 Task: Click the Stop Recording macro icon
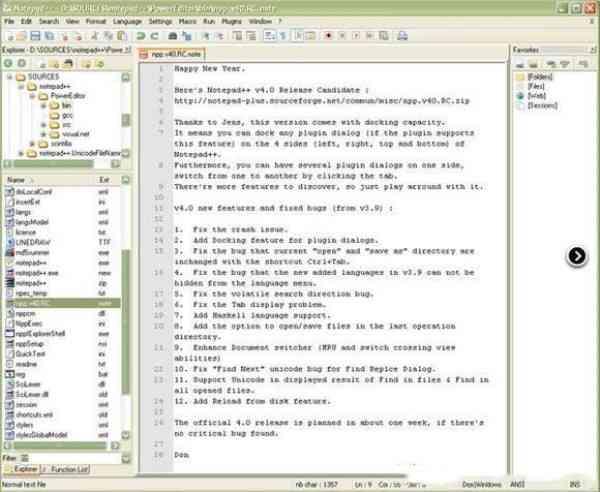342,36
